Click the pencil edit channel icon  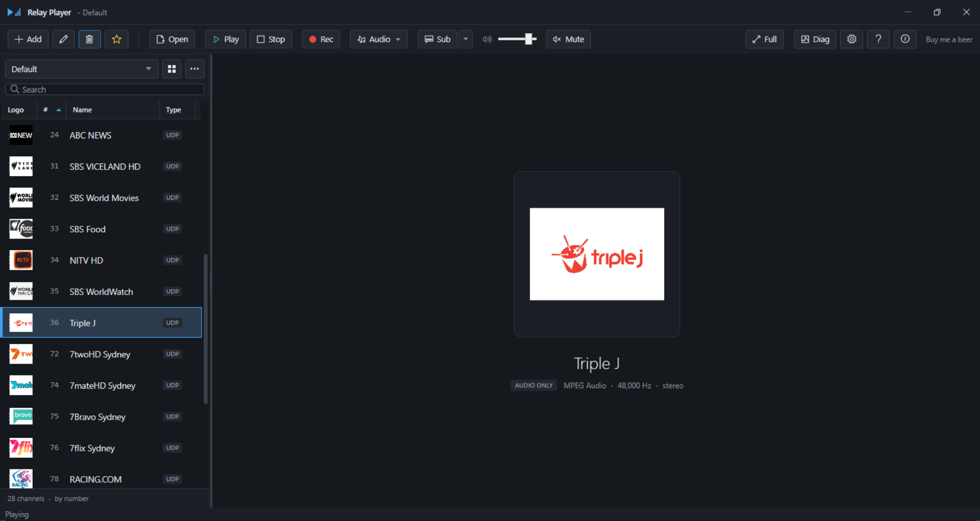[x=63, y=39]
